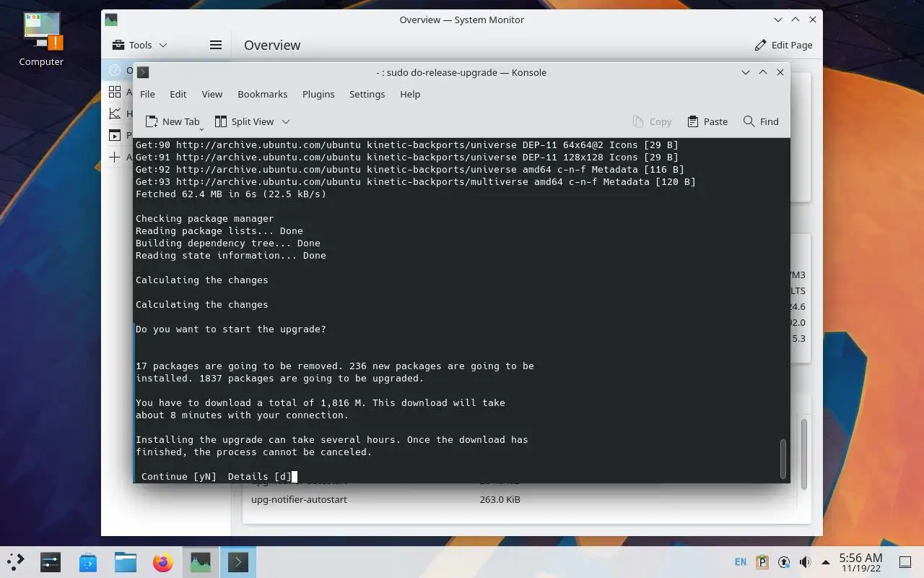This screenshot has width=924, height=578.
Task: Open the KDE application launcher
Action: (x=16, y=561)
